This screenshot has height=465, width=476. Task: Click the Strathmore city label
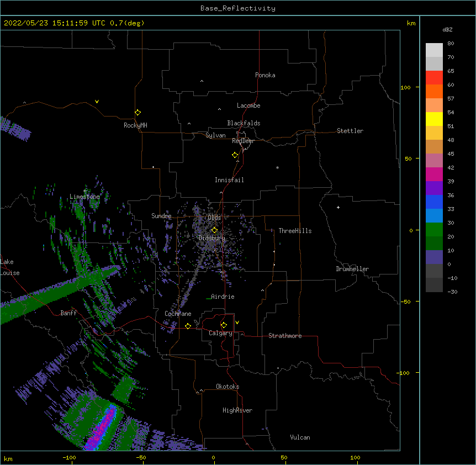click(285, 336)
